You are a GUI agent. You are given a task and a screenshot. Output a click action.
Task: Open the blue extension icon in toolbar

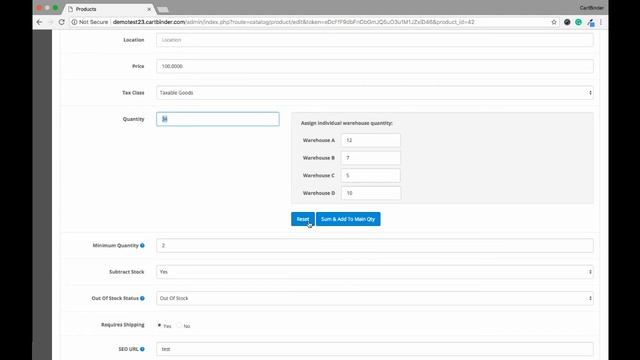(591, 22)
